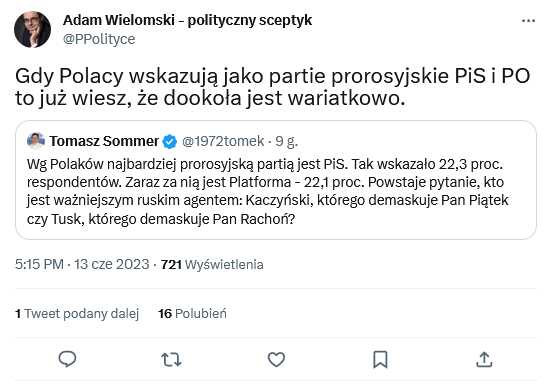The height and width of the screenshot is (381, 551).
Task: Open the share tweet icon
Action: 484,359
